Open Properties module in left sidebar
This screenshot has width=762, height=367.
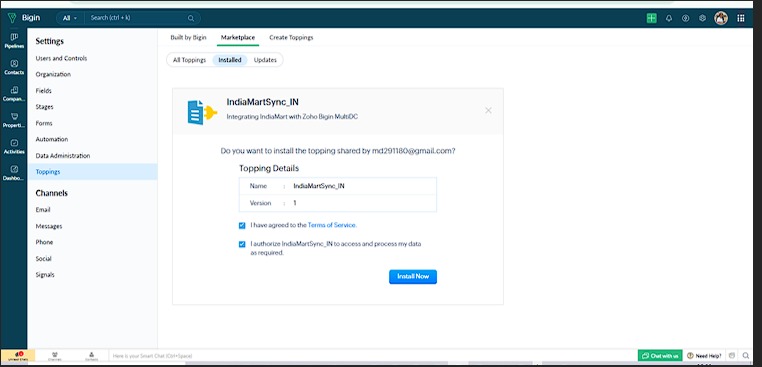(x=14, y=120)
